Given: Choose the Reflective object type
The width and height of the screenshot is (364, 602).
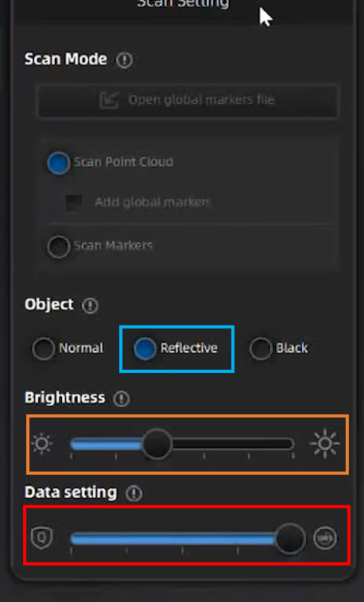Looking at the screenshot, I should (x=145, y=348).
